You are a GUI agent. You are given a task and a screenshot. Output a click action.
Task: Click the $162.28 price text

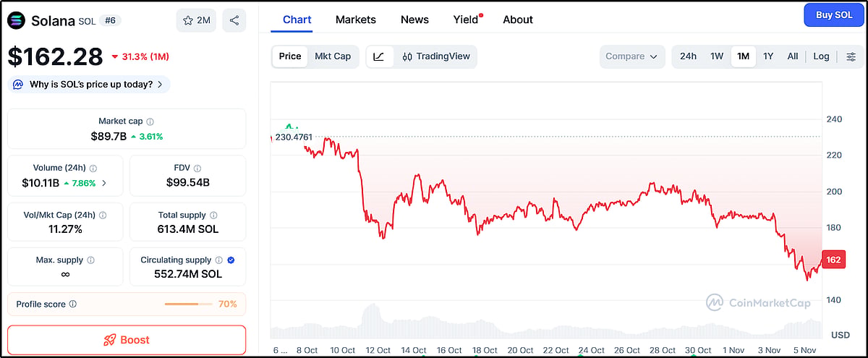(x=56, y=56)
